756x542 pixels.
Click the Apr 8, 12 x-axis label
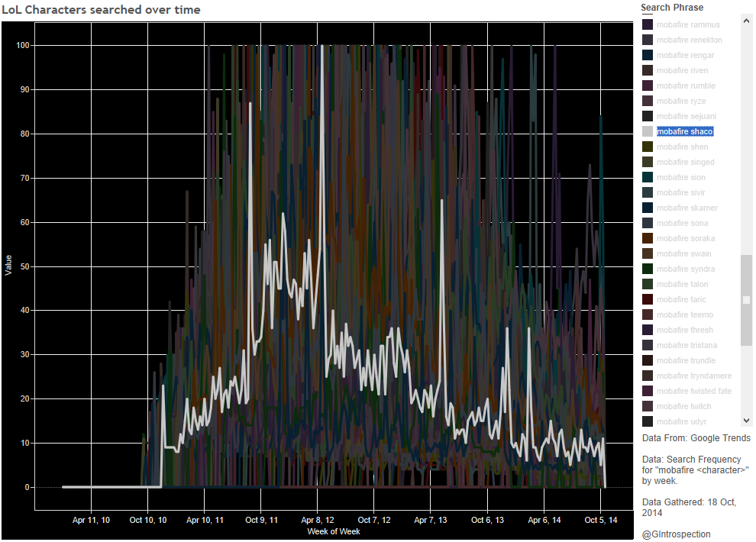pyautogui.click(x=318, y=520)
